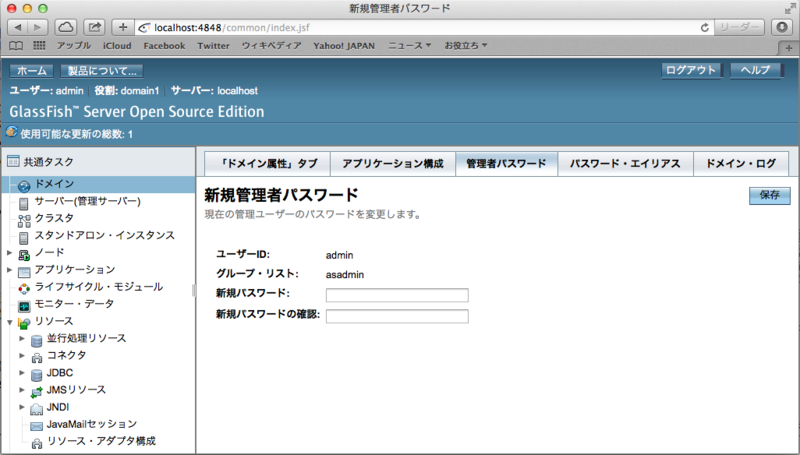Click the JMSリソース icon

[37, 392]
